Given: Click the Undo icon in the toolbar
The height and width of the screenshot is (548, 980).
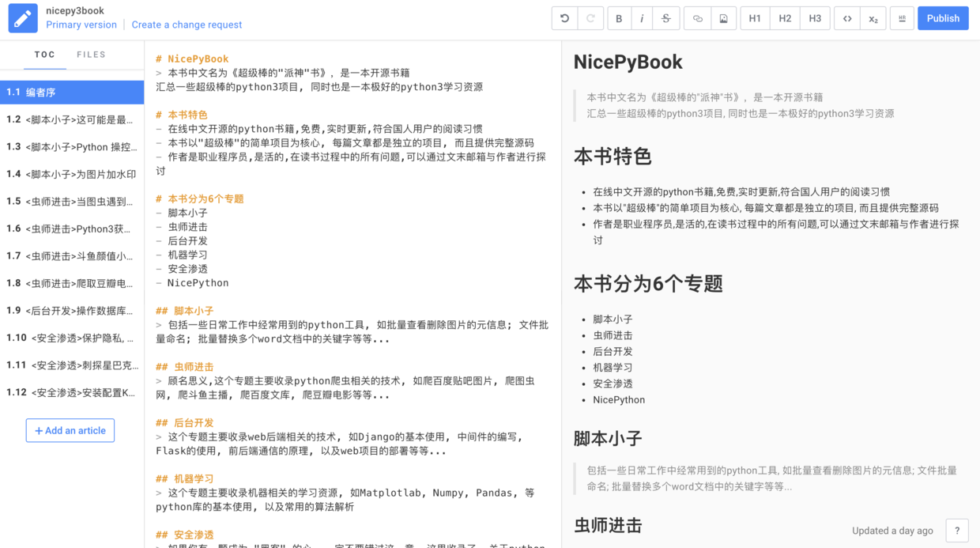Looking at the screenshot, I should click(564, 17).
